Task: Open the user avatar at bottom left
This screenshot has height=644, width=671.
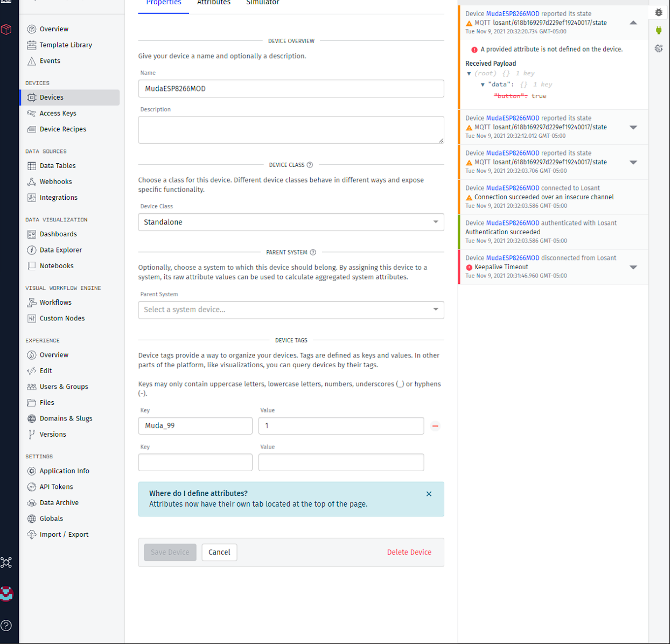Action: [x=6, y=593]
